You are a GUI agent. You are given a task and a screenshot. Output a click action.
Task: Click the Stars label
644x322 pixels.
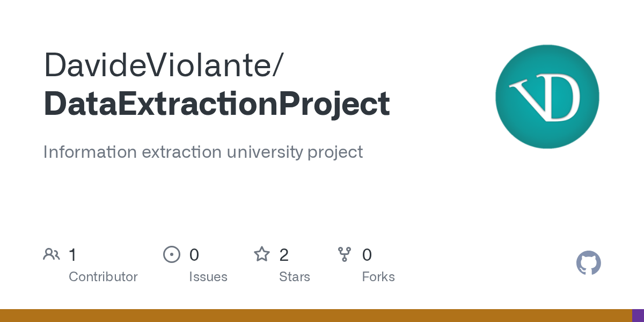tap(294, 277)
